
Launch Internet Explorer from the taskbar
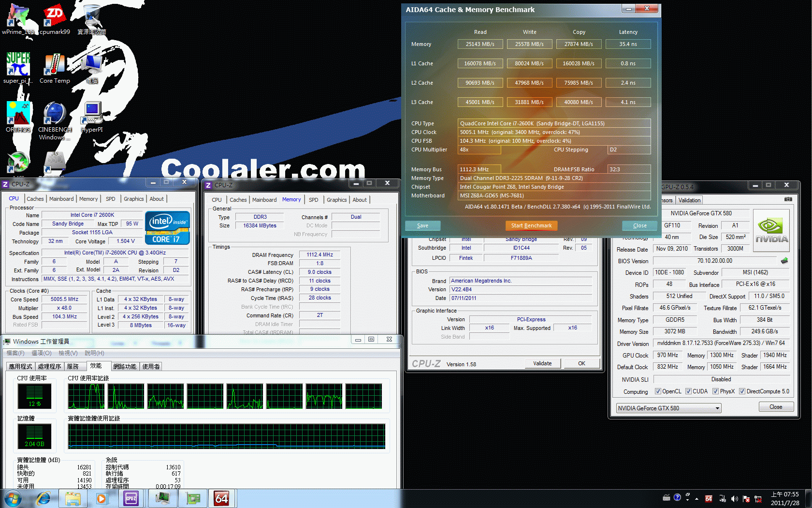point(43,498)
